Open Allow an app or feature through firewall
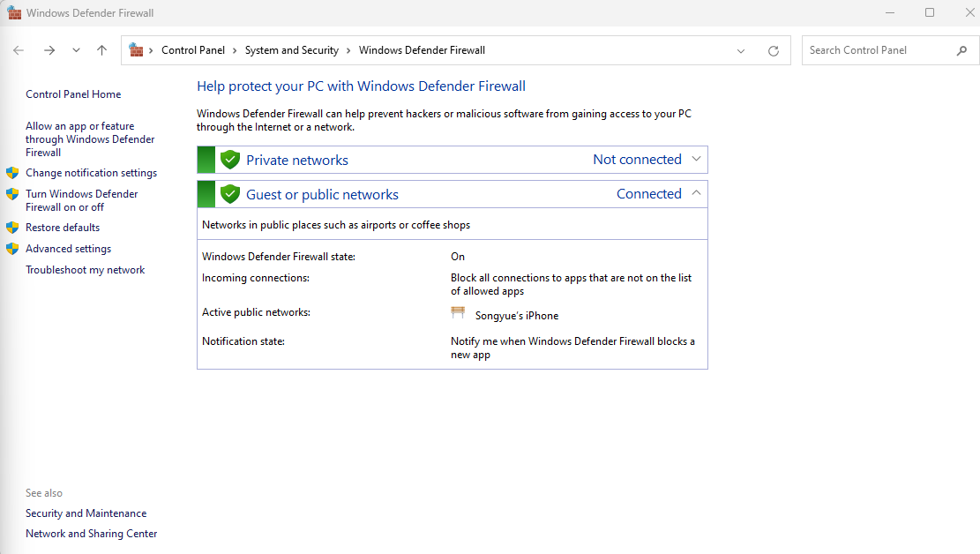 (x=89, y=139)
